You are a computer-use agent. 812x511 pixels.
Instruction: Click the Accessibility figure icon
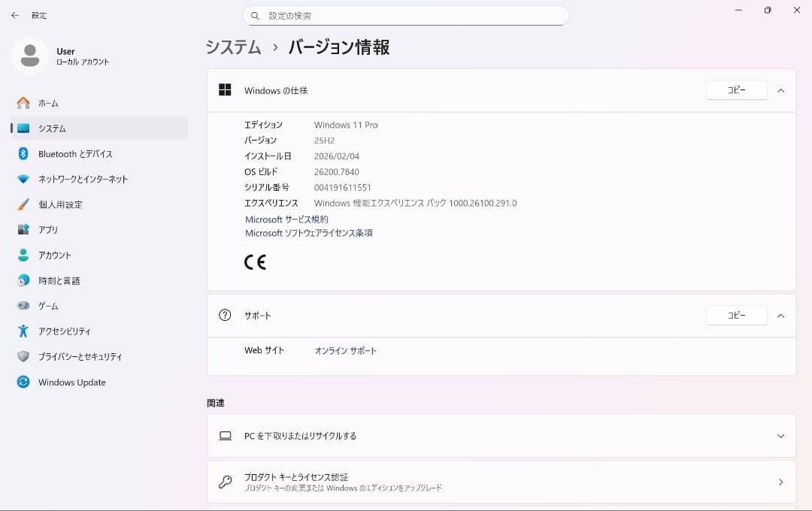pos(23,331)
